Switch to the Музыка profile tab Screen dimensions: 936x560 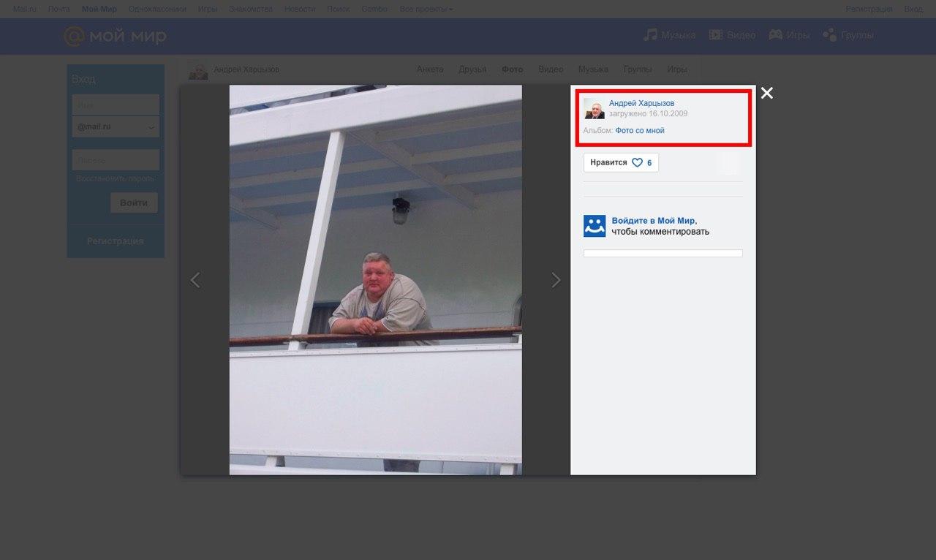click(x=593, y=69)
